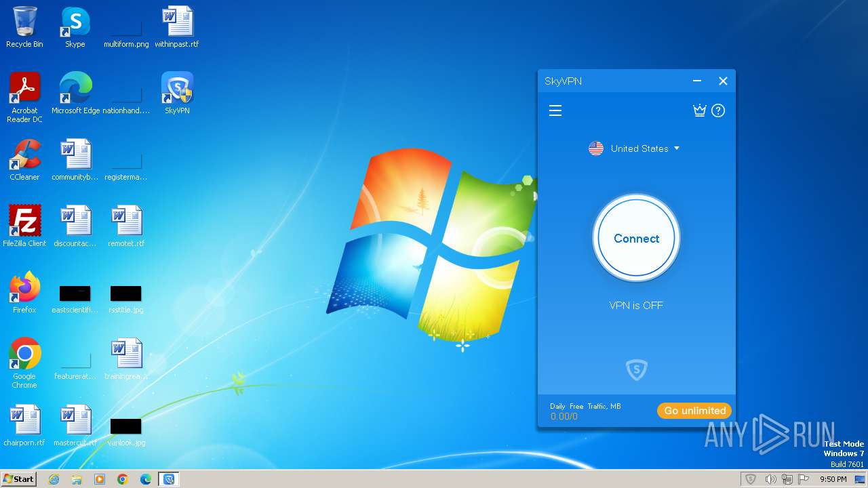Select the CCleaner desktop shortcut
This screenshot has height=488, width=868.
click(24, 160)
